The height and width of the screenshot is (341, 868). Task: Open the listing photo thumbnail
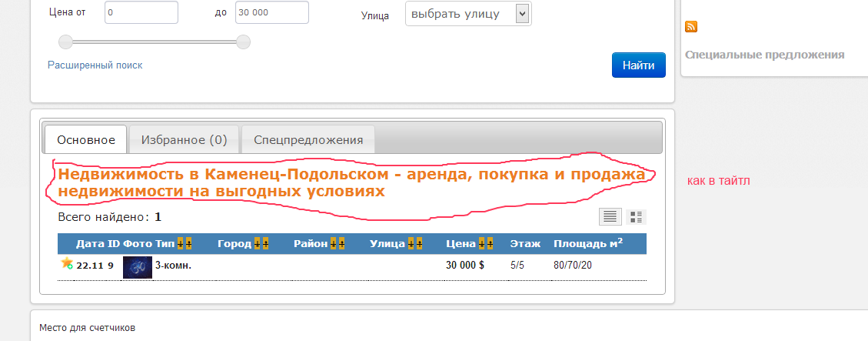(138, 267)
